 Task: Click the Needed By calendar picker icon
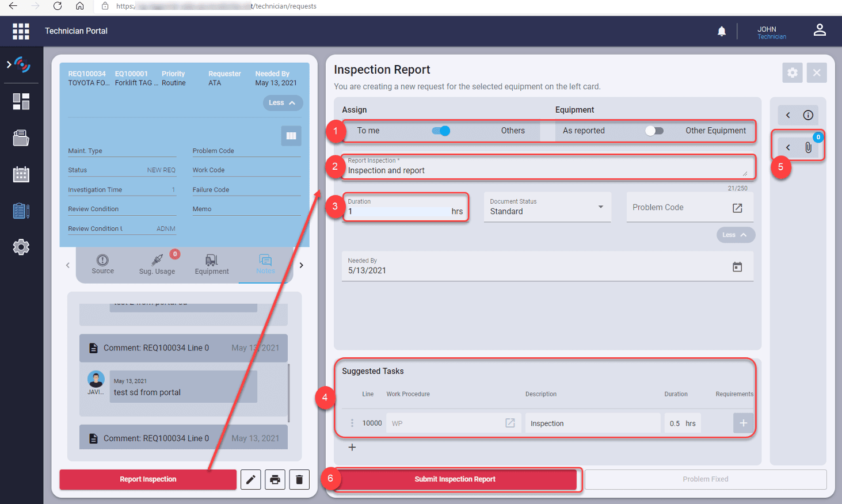tap(737, 267)
